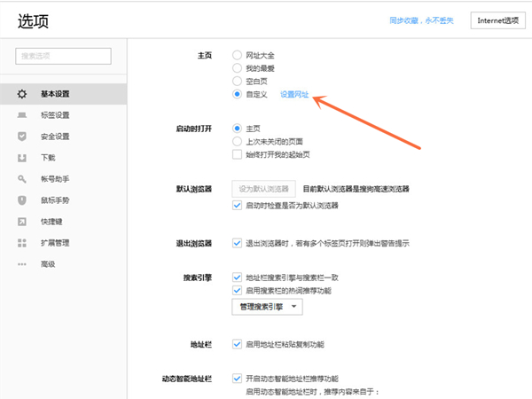The width and height of the screenshot is (532, 399).
Task: Click the three-dots icon for 高级
Action: [x=22, y=263]
